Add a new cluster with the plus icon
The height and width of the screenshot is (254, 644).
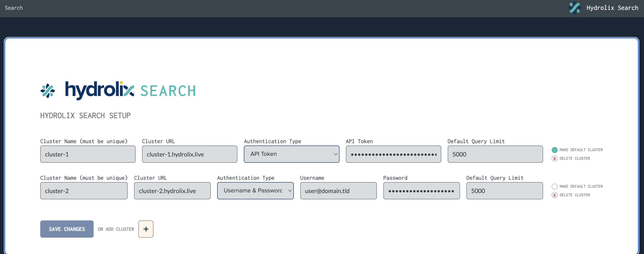point(146,229)
